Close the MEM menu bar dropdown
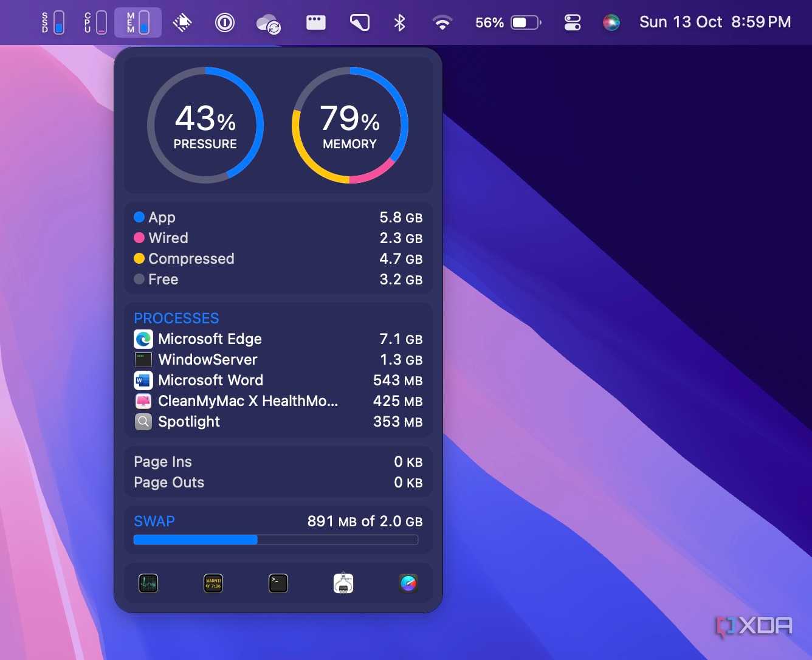The width and height of the screenshot is (812, 660). click(138, 22)
